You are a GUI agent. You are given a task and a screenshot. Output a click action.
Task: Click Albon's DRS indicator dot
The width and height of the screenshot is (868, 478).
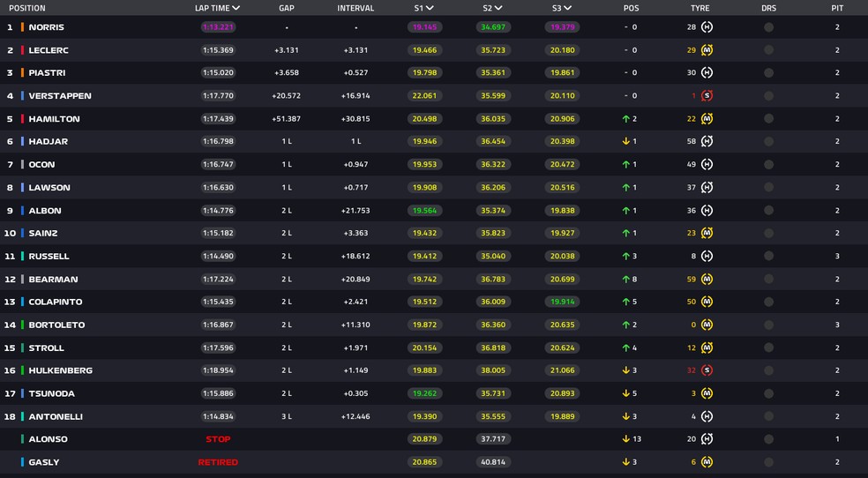point(768,210)
